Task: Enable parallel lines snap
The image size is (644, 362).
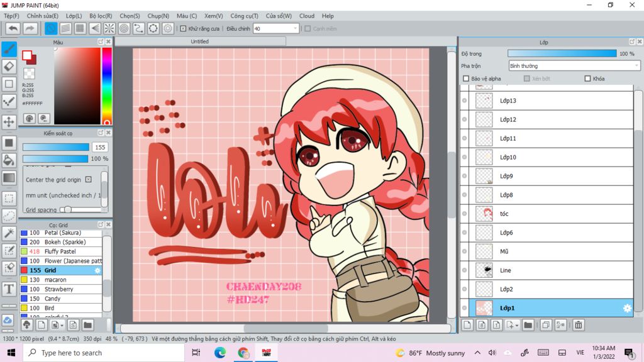Action: pos(65,28)
